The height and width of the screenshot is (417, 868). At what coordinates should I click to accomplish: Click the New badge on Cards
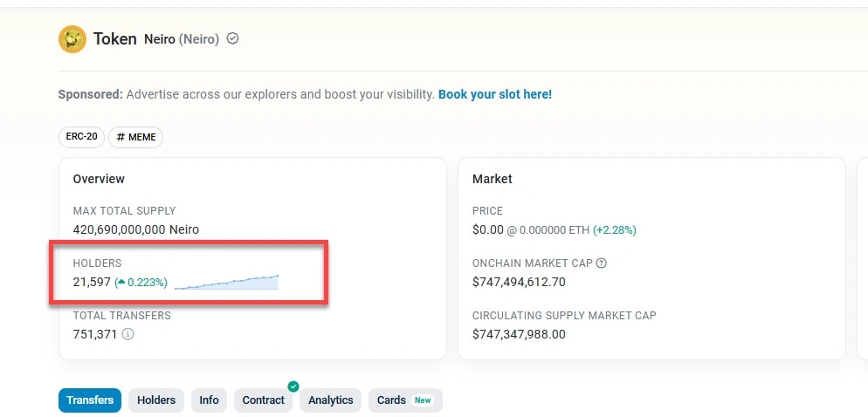click(423, 400)
